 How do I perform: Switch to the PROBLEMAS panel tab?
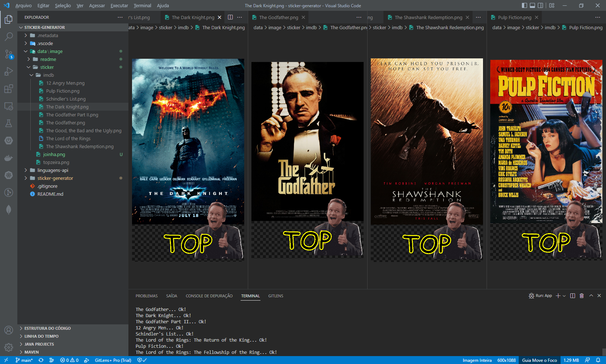(146, 296)
